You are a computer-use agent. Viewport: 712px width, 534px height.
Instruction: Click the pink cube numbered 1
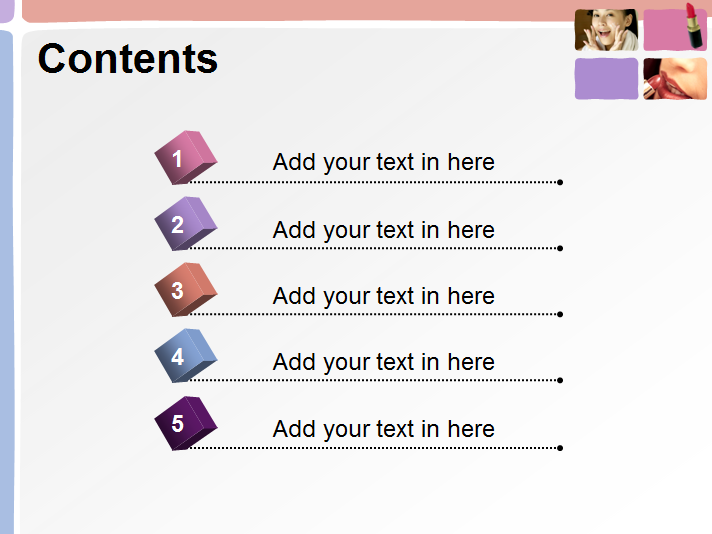click(185, 158)
